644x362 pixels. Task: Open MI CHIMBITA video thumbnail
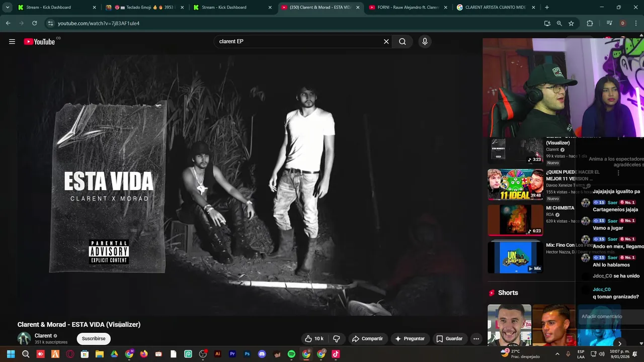pyautogui.click(x=515, y=220)
